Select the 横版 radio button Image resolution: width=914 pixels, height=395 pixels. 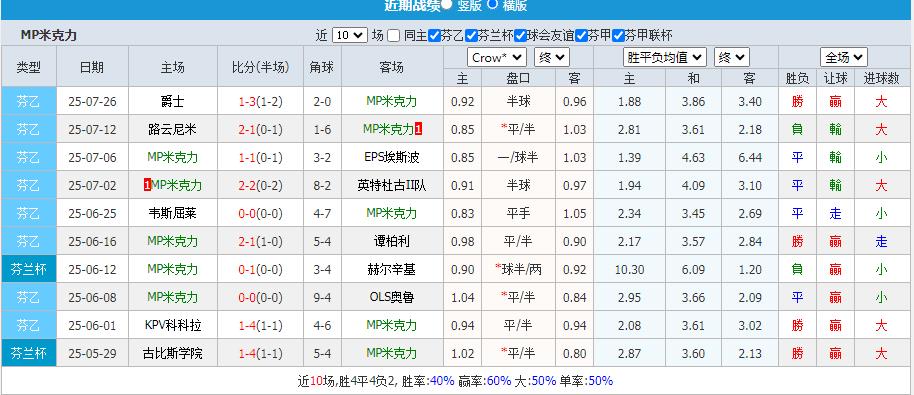pos(492,5)
